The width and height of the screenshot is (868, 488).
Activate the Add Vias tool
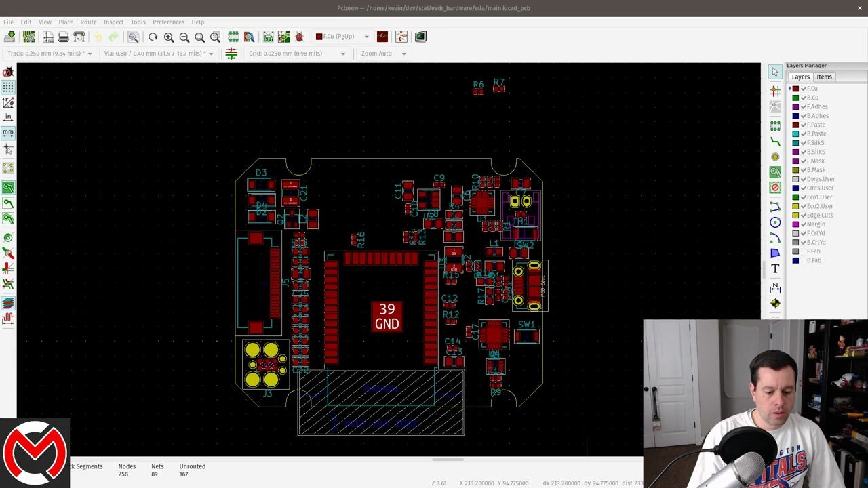coord(775,157)
